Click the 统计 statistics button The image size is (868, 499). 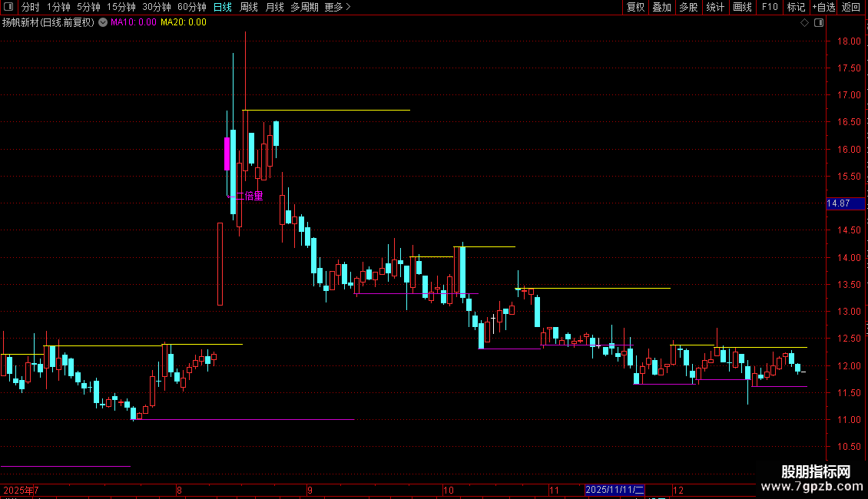(714, 7)
